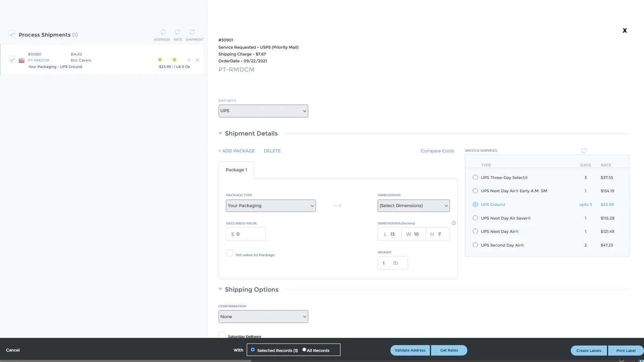This screenshot has width=644, height=362.
Task: Enable Set value to Package checkbox
Action: pos(229,253)
